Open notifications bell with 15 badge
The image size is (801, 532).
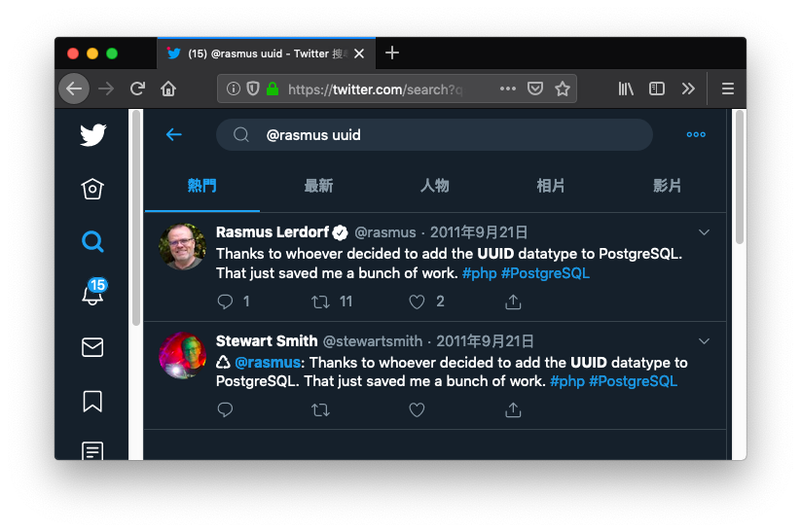[x=93, y=292]
